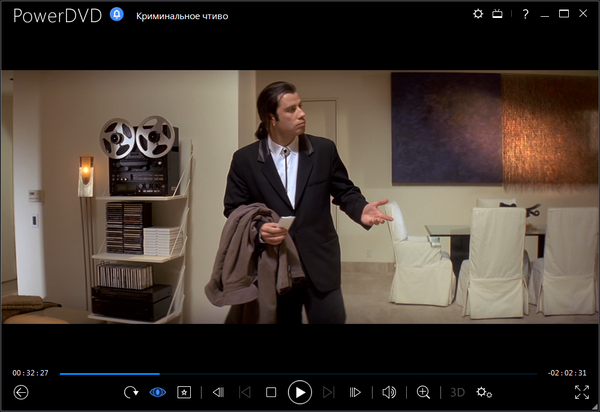Click the Play button
600x412 pixels.
click(x=299, y=392)
